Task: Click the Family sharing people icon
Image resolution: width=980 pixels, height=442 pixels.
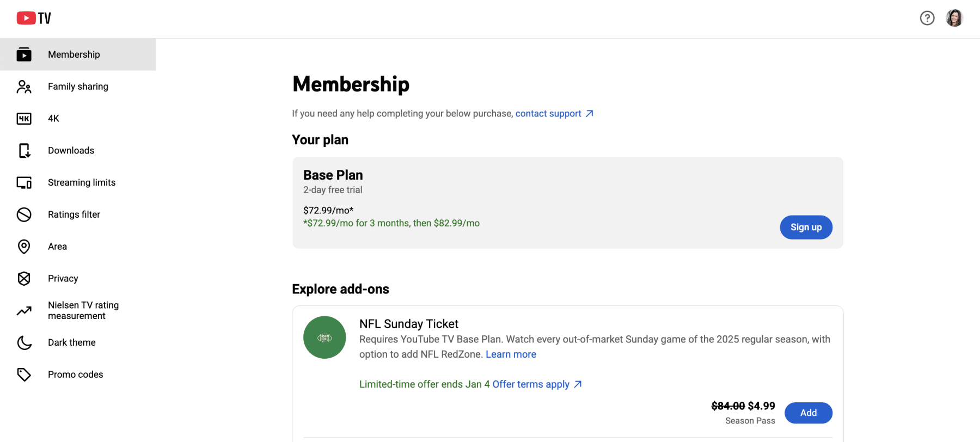Action: point(24,87)
